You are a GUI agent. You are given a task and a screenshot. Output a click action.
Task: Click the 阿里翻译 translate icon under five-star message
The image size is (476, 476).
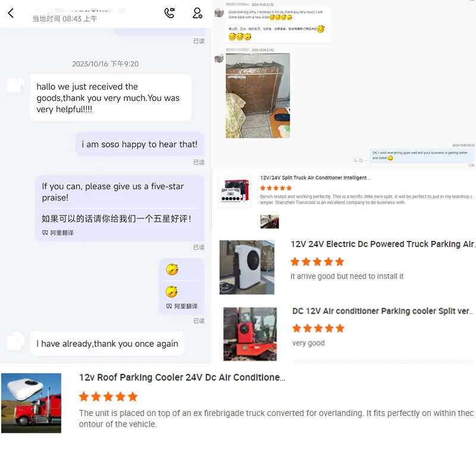pyautogui.click(x=45, y=233)
